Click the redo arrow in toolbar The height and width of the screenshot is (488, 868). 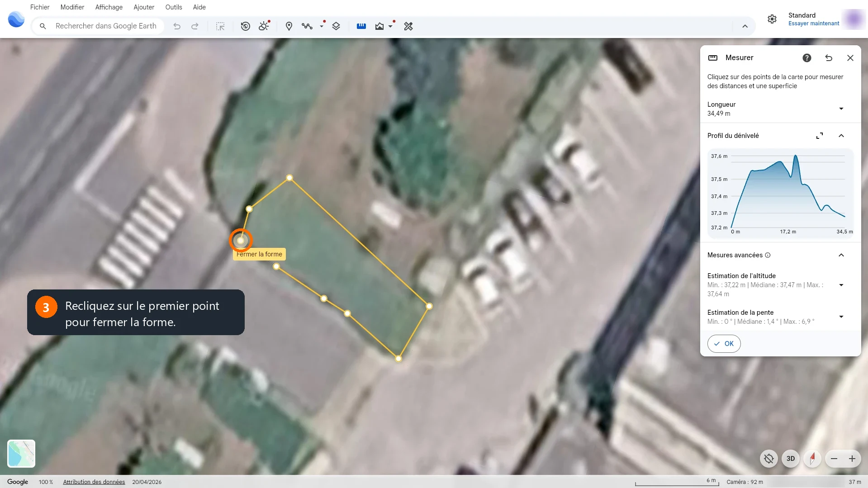tap(195, 26)
